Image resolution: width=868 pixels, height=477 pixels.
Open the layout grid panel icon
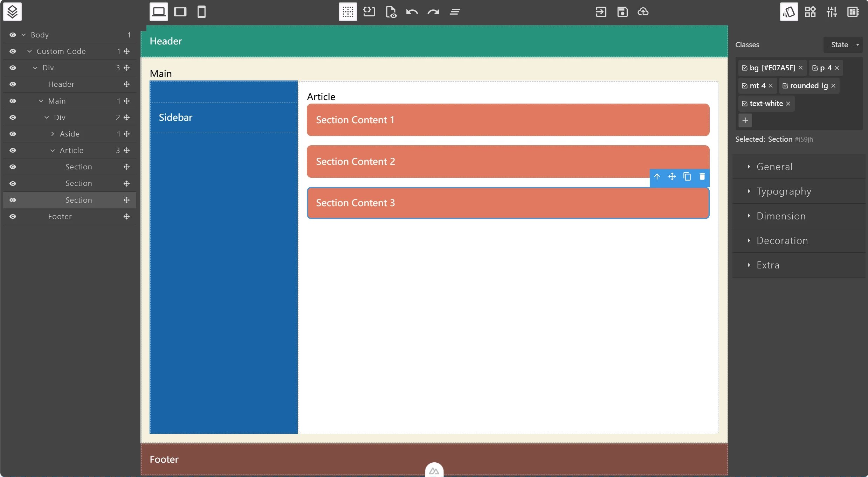point(853,12)
